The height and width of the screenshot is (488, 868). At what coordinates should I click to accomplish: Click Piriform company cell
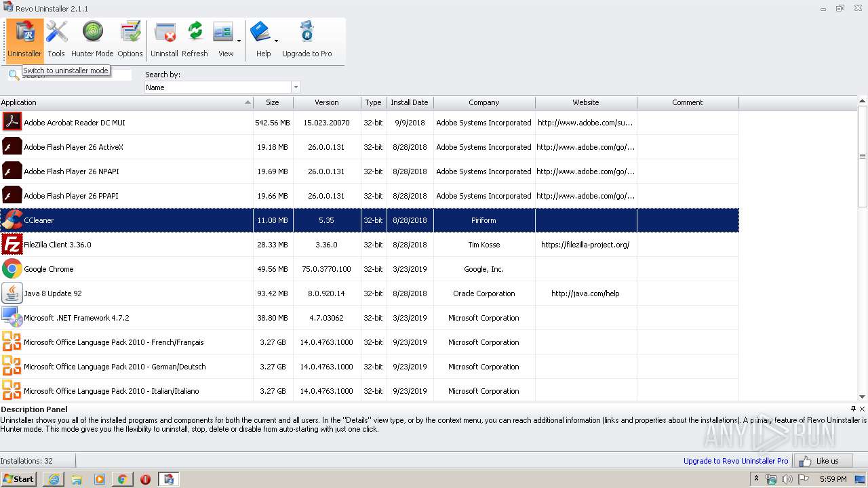point(484,220)
